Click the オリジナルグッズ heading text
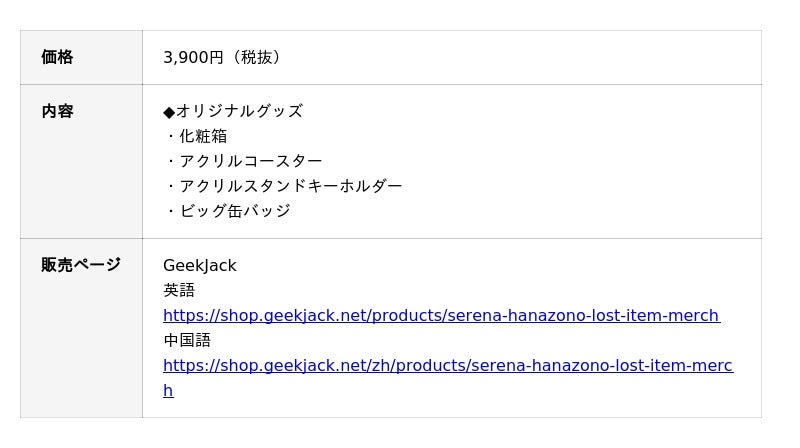This screenshot has width=800, height=448. click(x=239, y=111)
